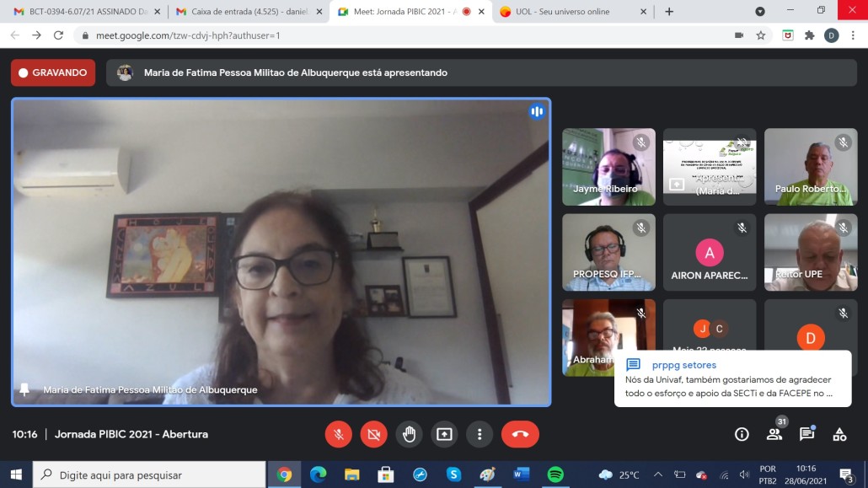Bookmark this page with the star icon
Image resolution: width=868 pixels, height=488 pixels.
point(760,35)
